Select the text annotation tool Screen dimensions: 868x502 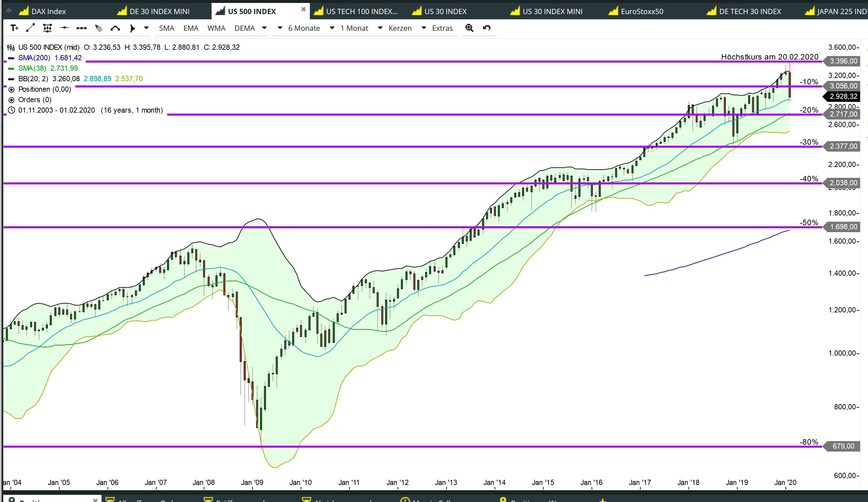tap(14, 28)
